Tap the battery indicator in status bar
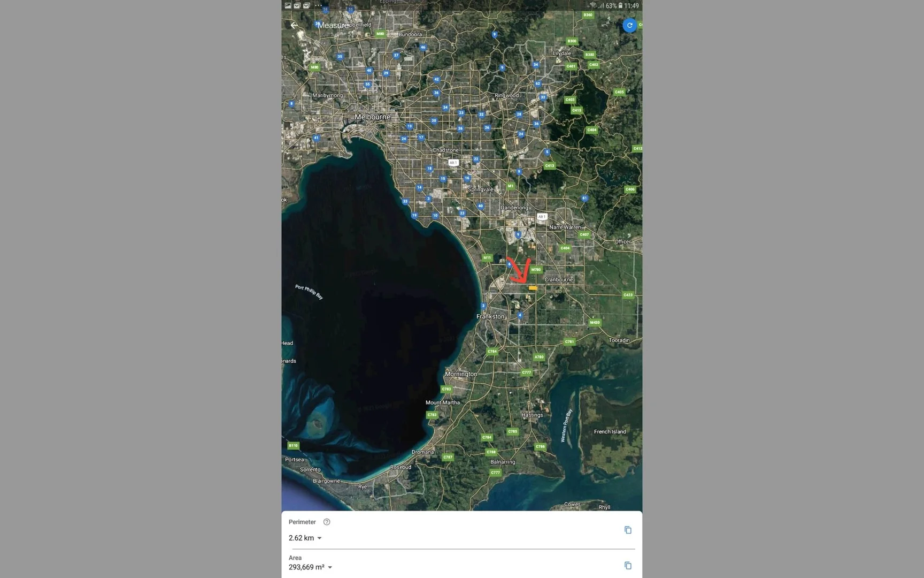This screenshot has width=924, height=578. (620, 6)
